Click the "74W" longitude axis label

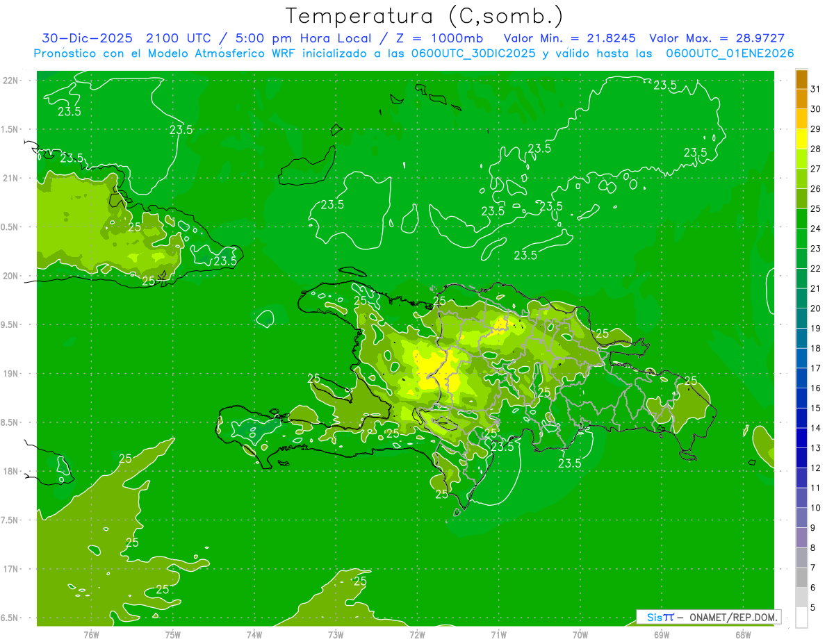(254, 635)
